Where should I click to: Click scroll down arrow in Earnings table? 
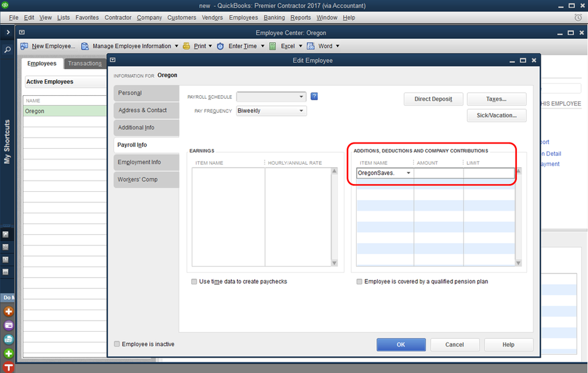click(x=334, y=263)
